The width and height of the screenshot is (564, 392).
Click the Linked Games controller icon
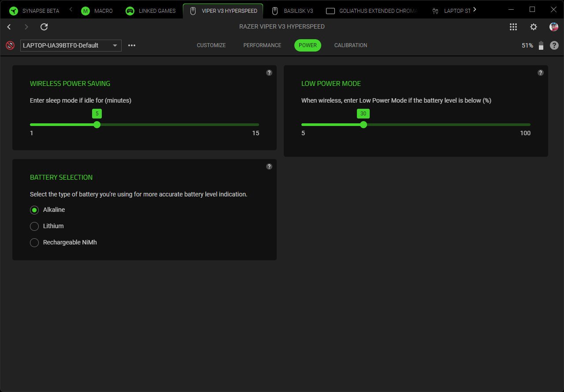pos(130,11)
